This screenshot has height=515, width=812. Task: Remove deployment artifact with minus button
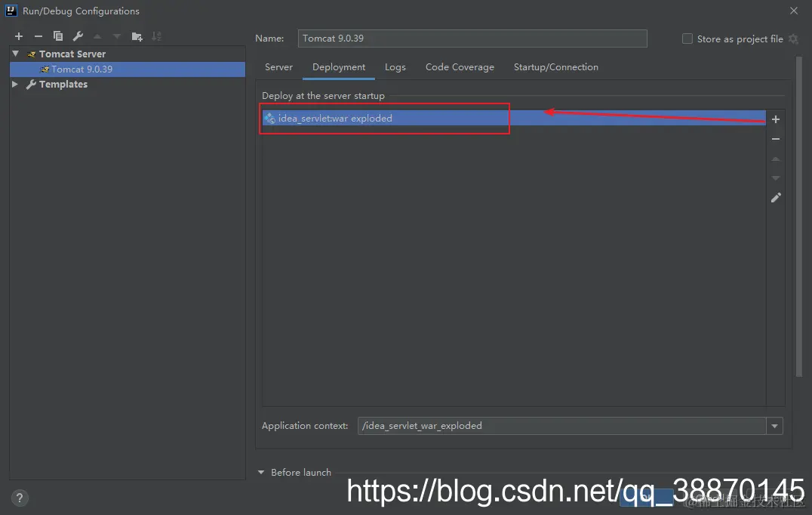(776, 139)
